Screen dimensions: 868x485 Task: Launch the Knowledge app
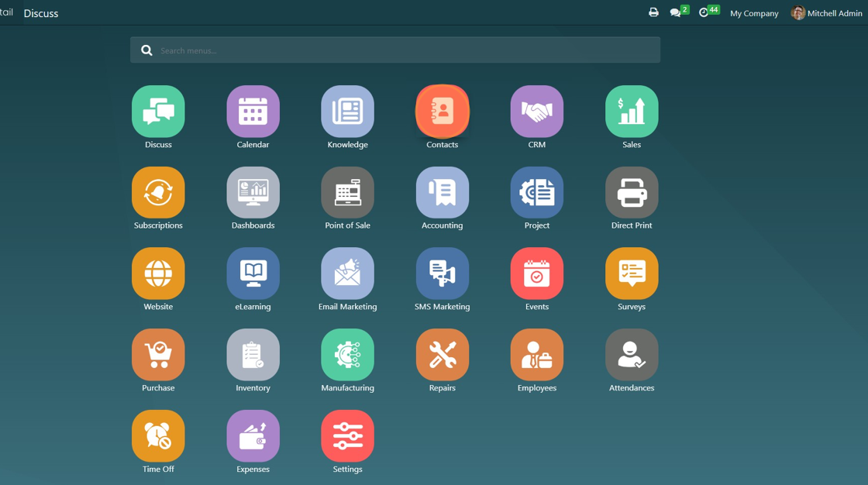[348, 112]
